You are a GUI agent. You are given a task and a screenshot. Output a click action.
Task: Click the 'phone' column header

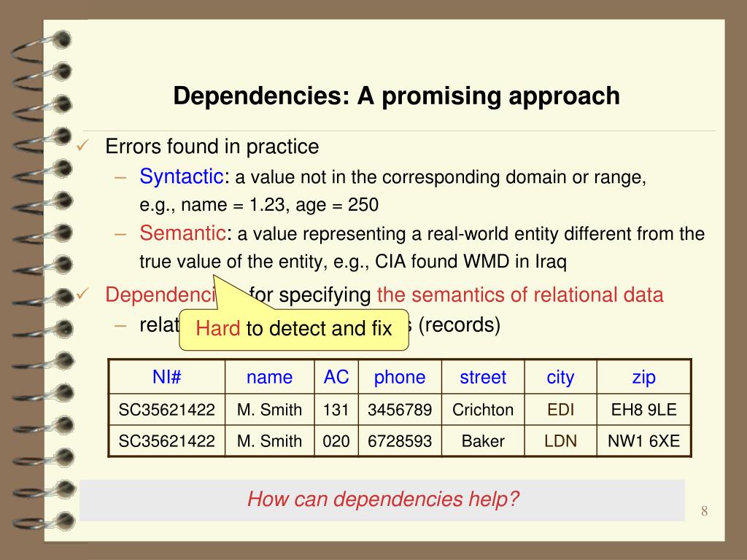tap(400, 377)
